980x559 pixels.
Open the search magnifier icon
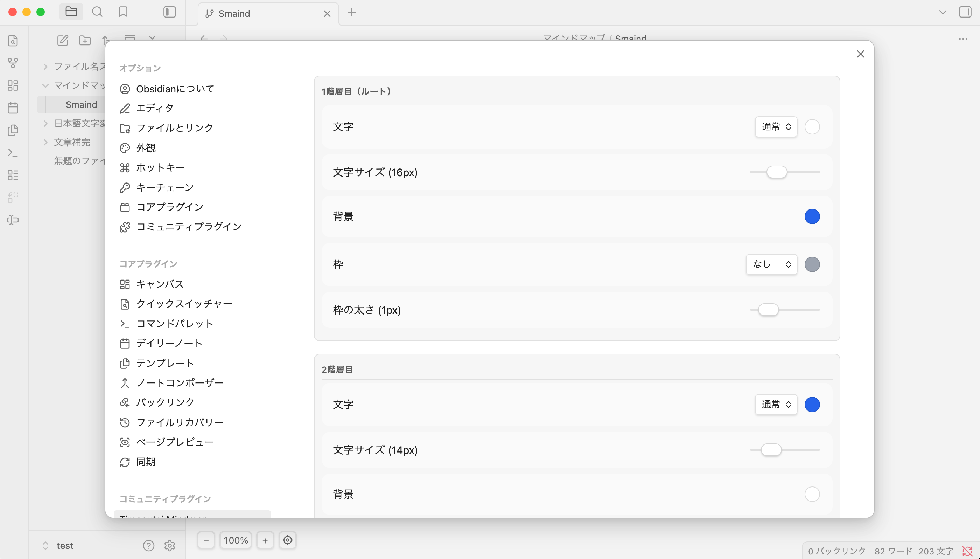click(97, 12)
